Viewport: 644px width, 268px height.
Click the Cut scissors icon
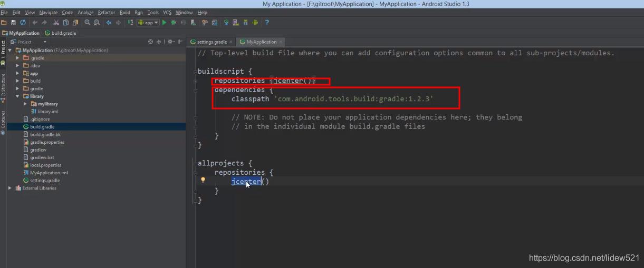[x=56, y=23]
